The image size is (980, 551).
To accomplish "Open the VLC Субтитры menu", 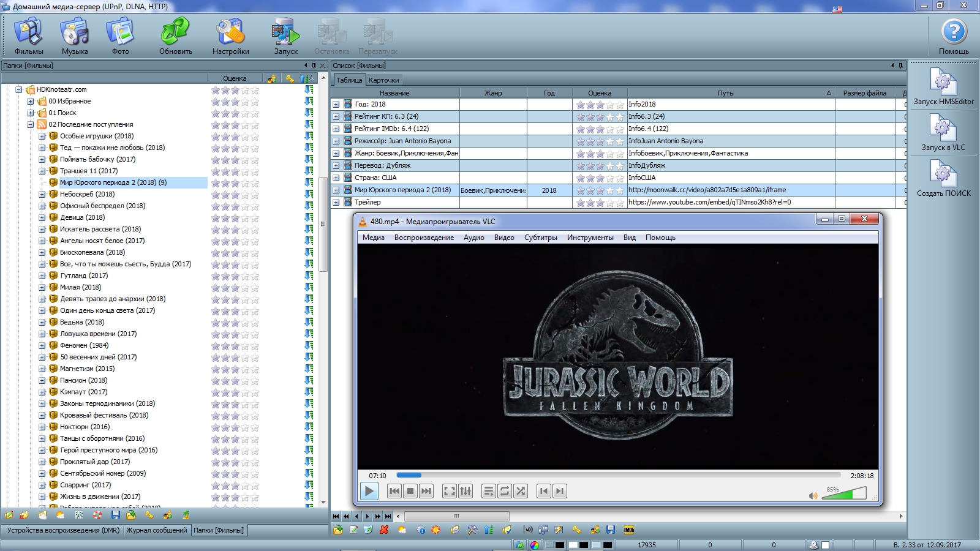I will (541, 238).
